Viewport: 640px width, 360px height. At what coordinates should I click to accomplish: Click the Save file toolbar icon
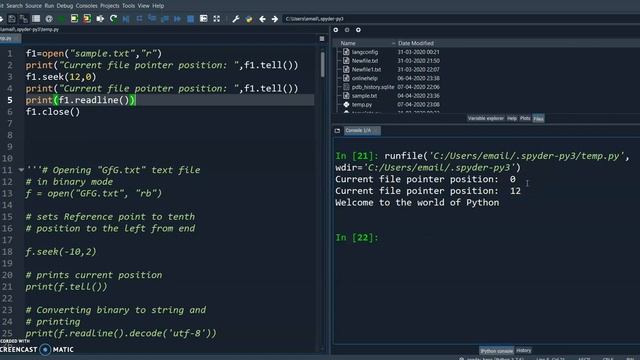12,19
